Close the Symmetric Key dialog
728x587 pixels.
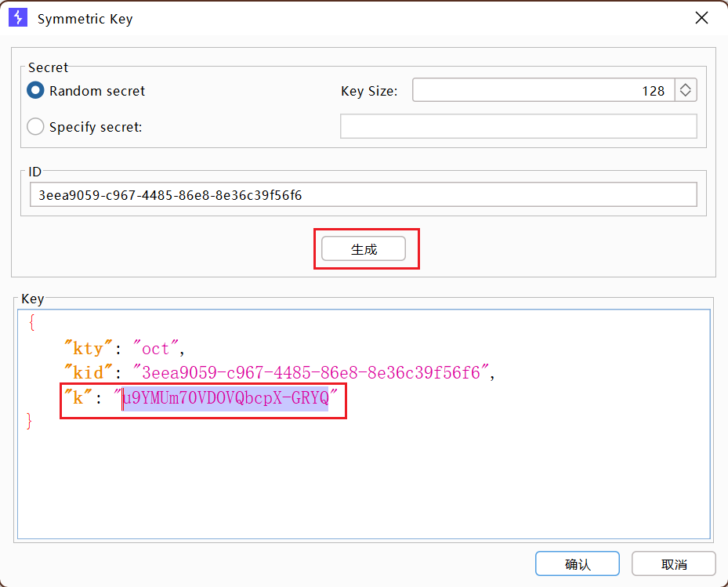coord(700,18)
